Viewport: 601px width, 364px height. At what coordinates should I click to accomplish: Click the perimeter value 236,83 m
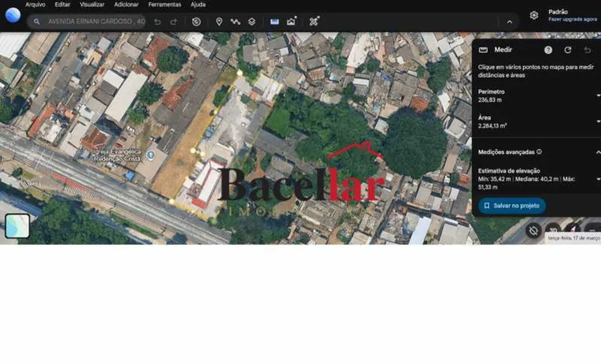click(489, 100)
